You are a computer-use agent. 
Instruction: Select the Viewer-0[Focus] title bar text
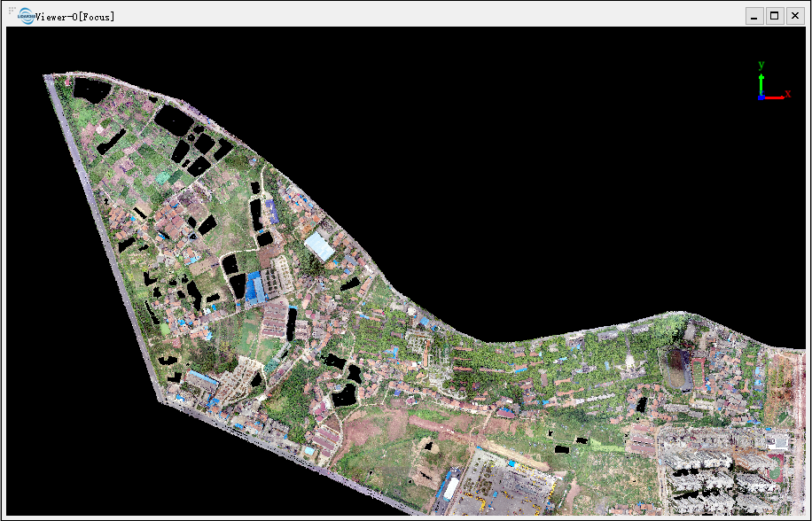[x=75, y=17]
